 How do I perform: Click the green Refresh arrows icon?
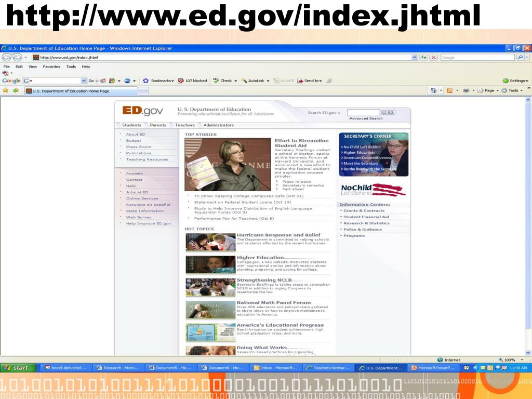(424, 57)
